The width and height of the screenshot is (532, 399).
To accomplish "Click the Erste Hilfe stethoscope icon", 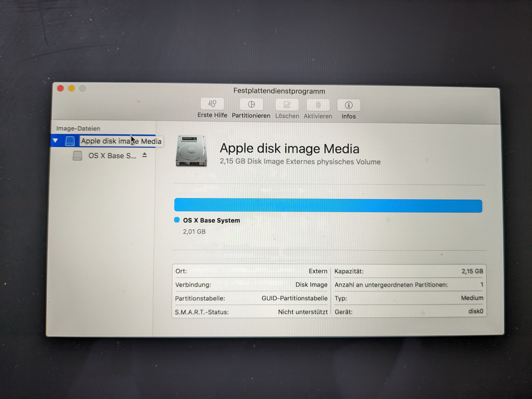I will [x=212, y=104].
